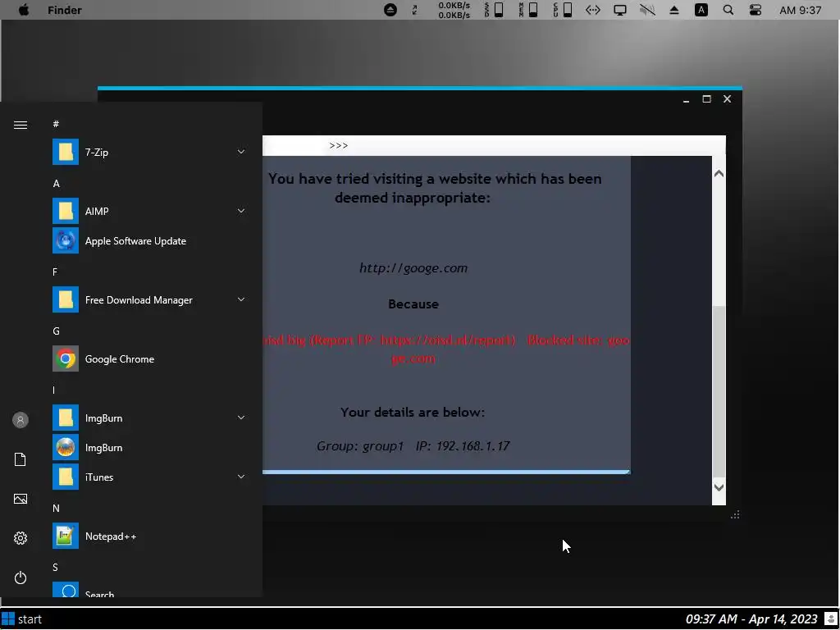The width and height of the screenshot is (840, 630).
Task: Open Spotlight search magnifier
Action: (x=728, y=10)
